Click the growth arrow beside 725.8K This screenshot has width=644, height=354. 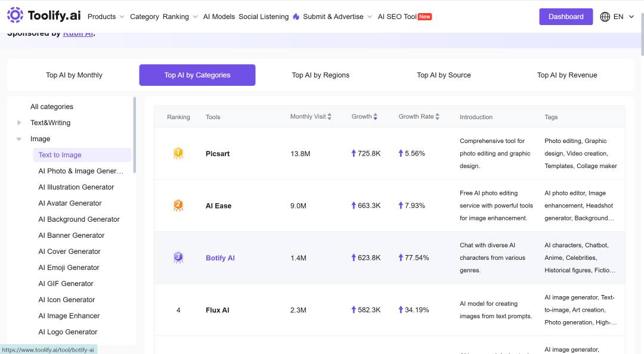(354, 153)
